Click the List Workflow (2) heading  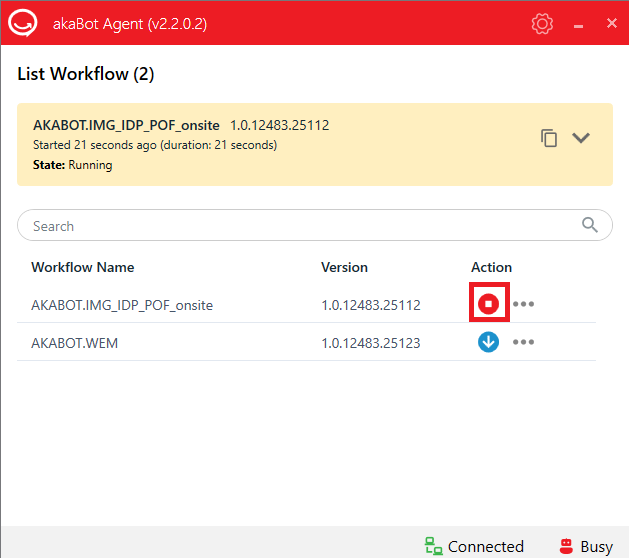(x=86, y=74)
